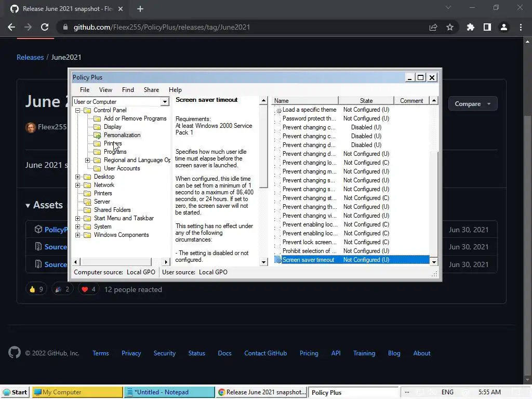Open the Chrome extensions puzzle icon
The width and height of the screenshot is (532, 399).
tap(471, 27)
